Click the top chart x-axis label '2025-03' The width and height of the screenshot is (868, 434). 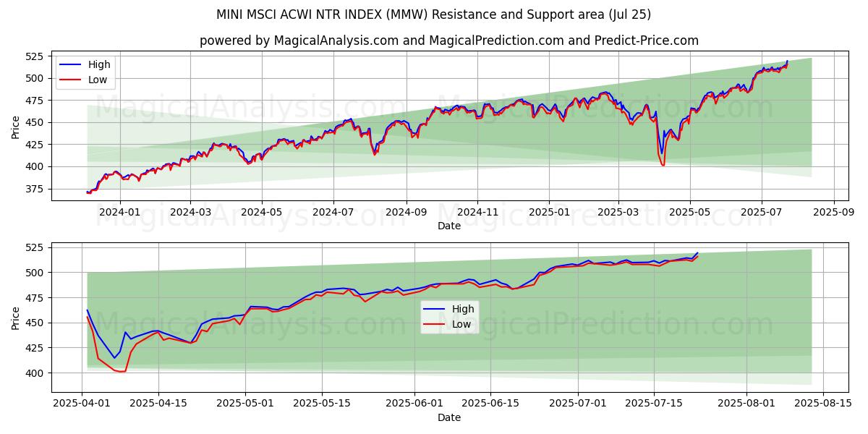click(618, 213)
